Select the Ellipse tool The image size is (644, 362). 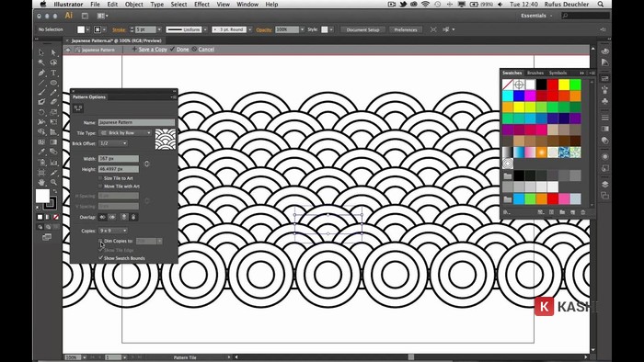[x=53, y=83]
